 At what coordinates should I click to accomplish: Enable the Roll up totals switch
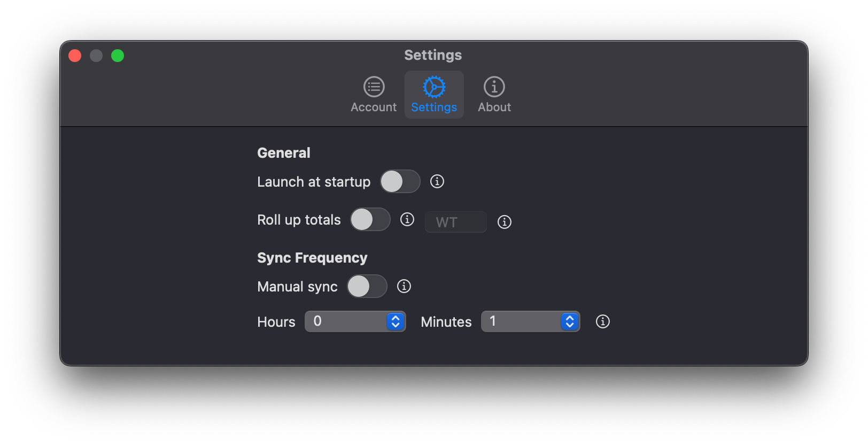[x=370, y=219]
